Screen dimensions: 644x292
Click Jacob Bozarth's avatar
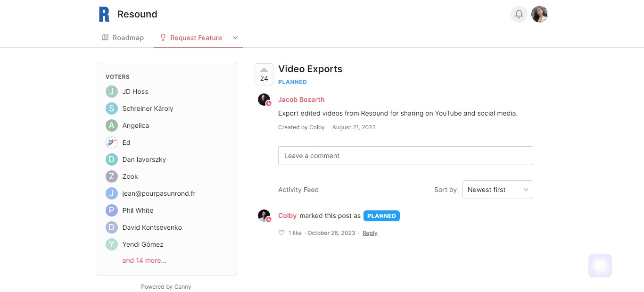[264, 100]
